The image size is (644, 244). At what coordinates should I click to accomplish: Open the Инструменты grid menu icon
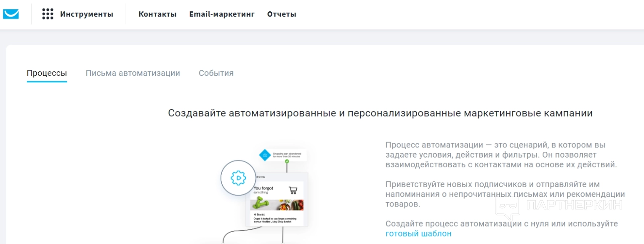pos(48,14)
